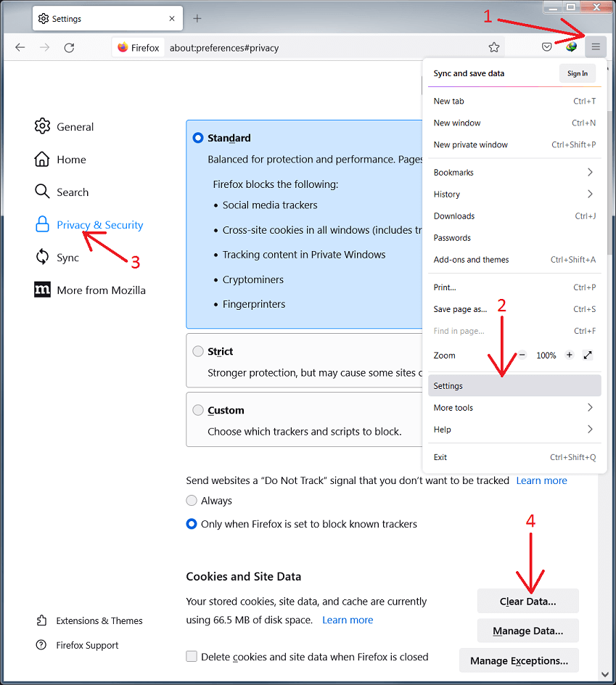Open the Search settings section
Viewport: 616px width, 685px height.
pyautogui.click(x=72, y=192)
